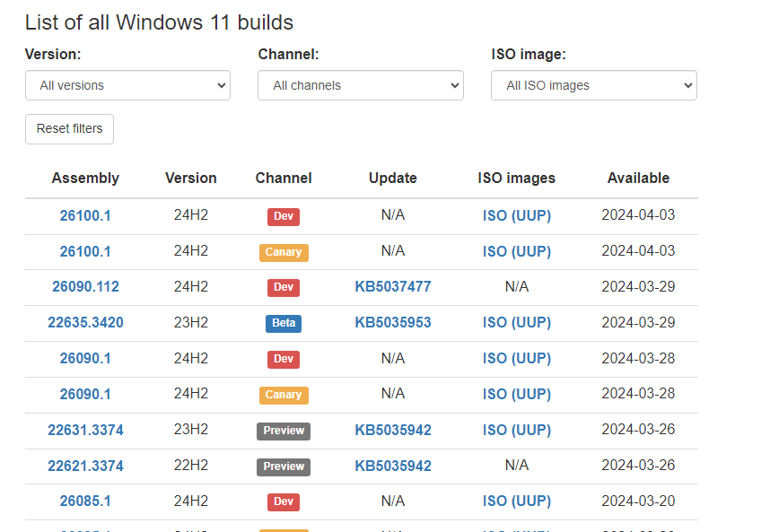761x532 pixels.
Task: Click 23H2 version in 22635.3420 row
Action: coord(191,322)
